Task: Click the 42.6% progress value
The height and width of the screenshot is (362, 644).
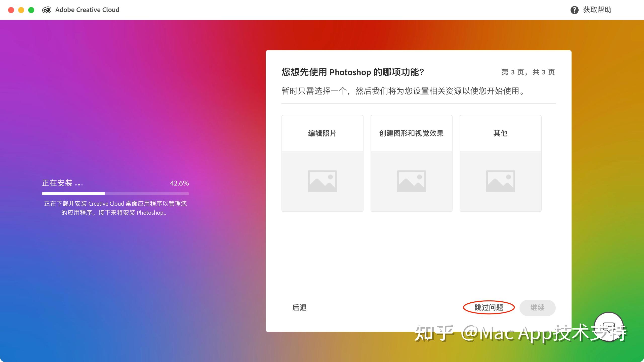Action: [179, 183]
